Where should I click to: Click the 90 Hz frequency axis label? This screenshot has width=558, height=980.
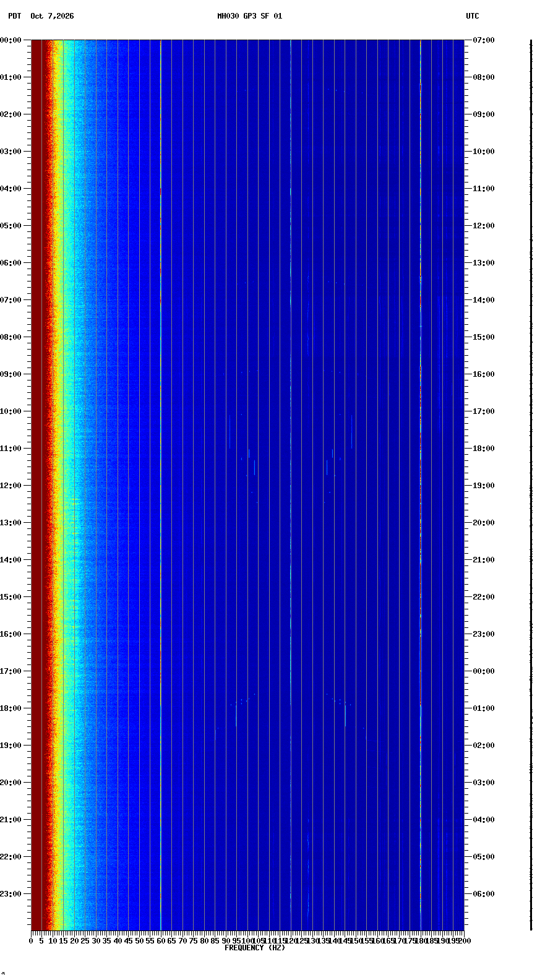[x=226, y=941]
